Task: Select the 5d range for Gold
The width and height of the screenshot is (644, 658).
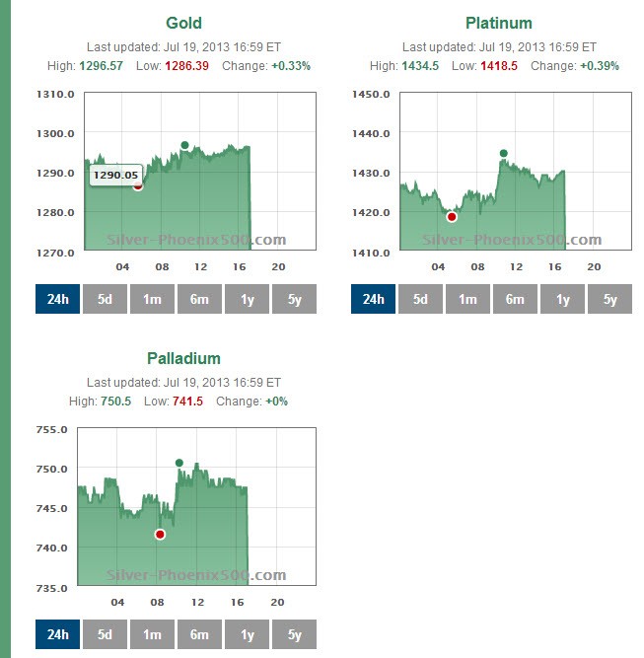Action: tap(105, 299)
